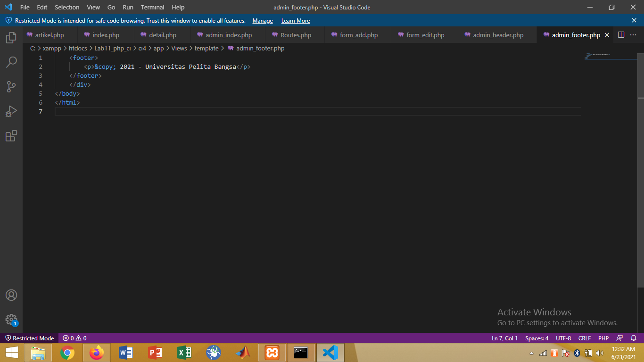This screenshot has width=644, height=362.
Task: Open the Accounts icon in activity bar
Action: click(x=11, y=295)
